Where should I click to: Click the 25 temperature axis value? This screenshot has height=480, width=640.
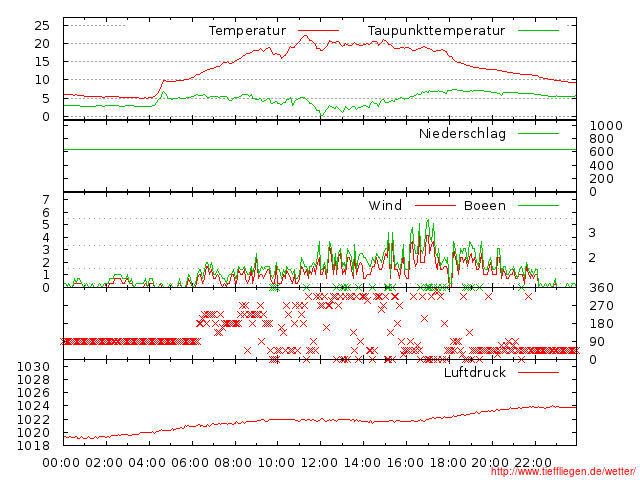click(42, 26)
